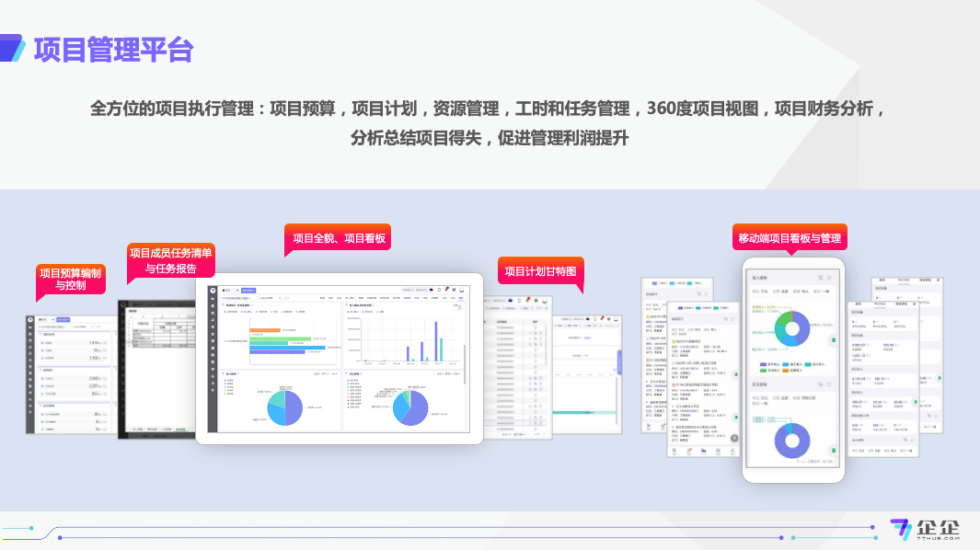
Task: Click the purple icon beside 项目管理平台 title
Action: point(12,49)
